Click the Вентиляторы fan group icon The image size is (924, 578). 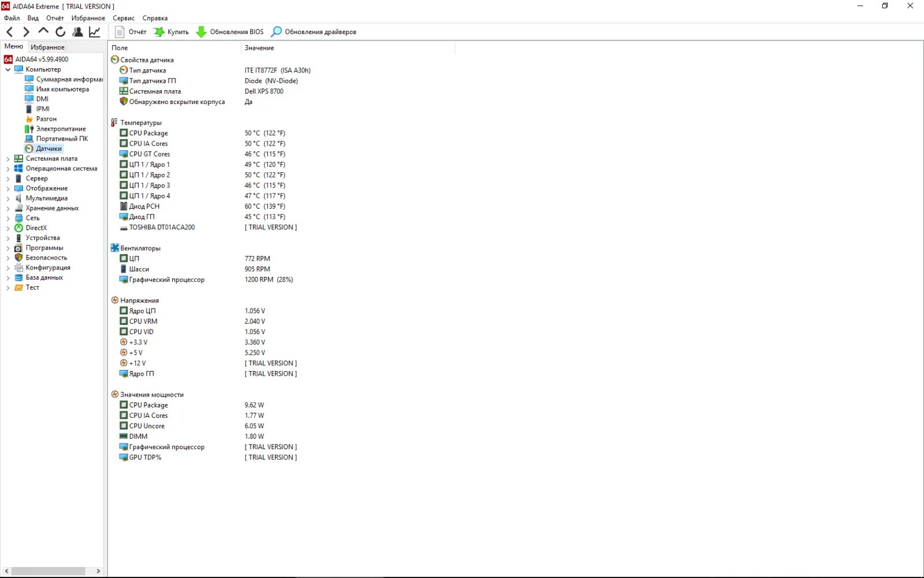coord(115,248)
